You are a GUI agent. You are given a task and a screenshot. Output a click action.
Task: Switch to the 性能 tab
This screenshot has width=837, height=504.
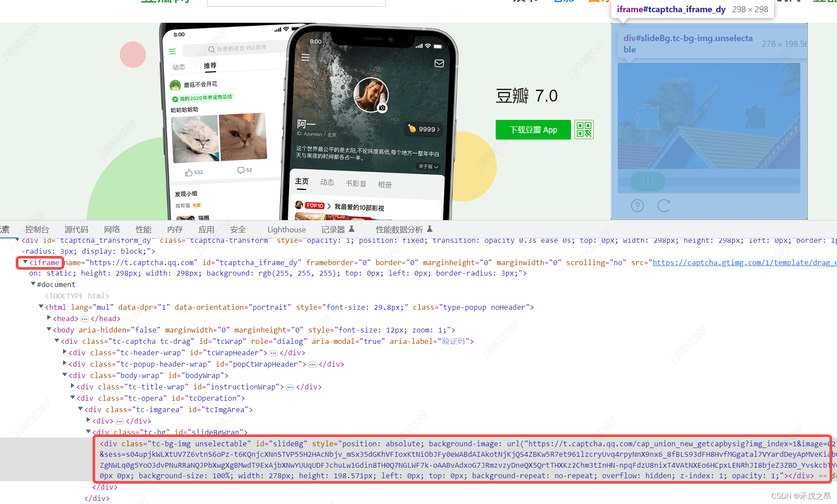(143, 229)
